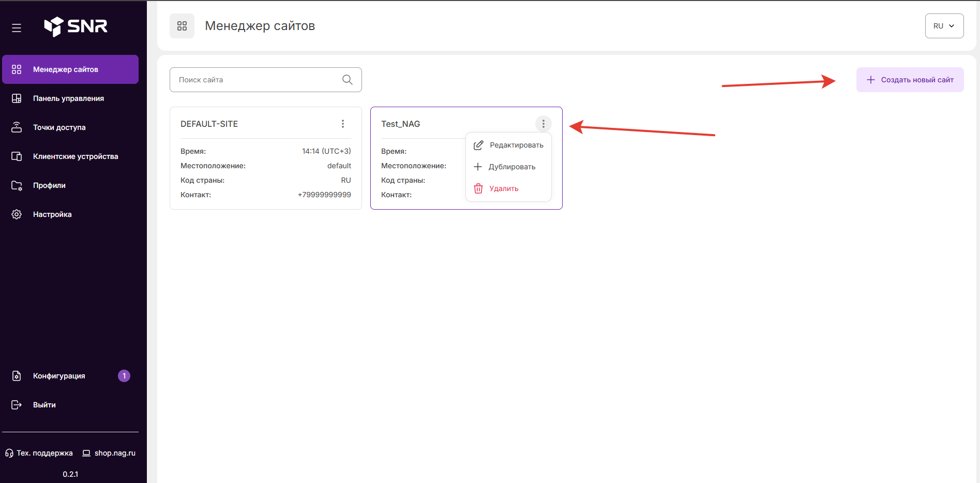Click the Менеджер сайтов page heading

click(260, 26)
